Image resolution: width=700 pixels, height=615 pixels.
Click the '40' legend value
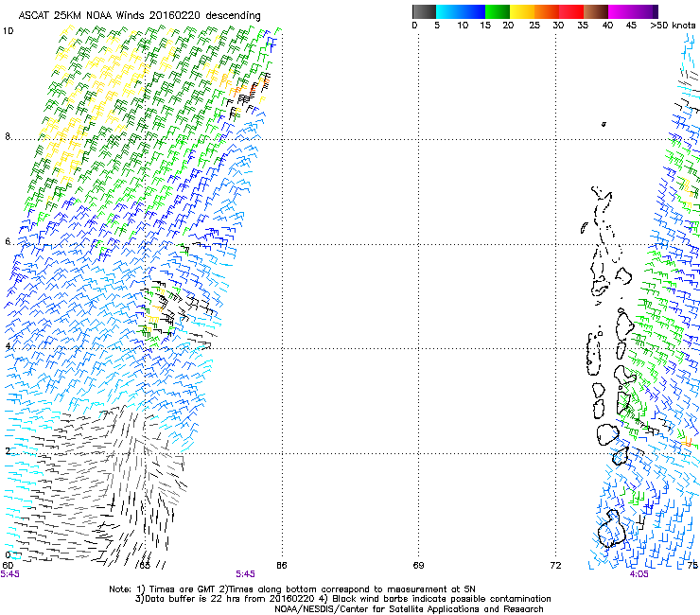click(x=607, y=26)
